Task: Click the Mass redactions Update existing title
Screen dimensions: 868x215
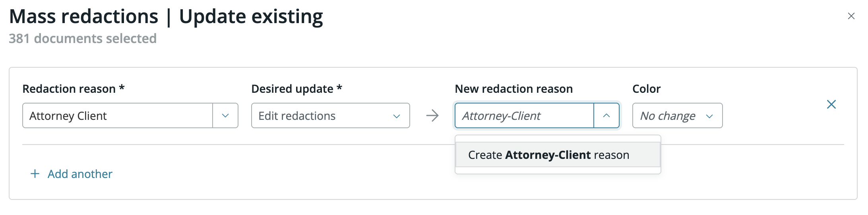Action: [x=166, y=17]
